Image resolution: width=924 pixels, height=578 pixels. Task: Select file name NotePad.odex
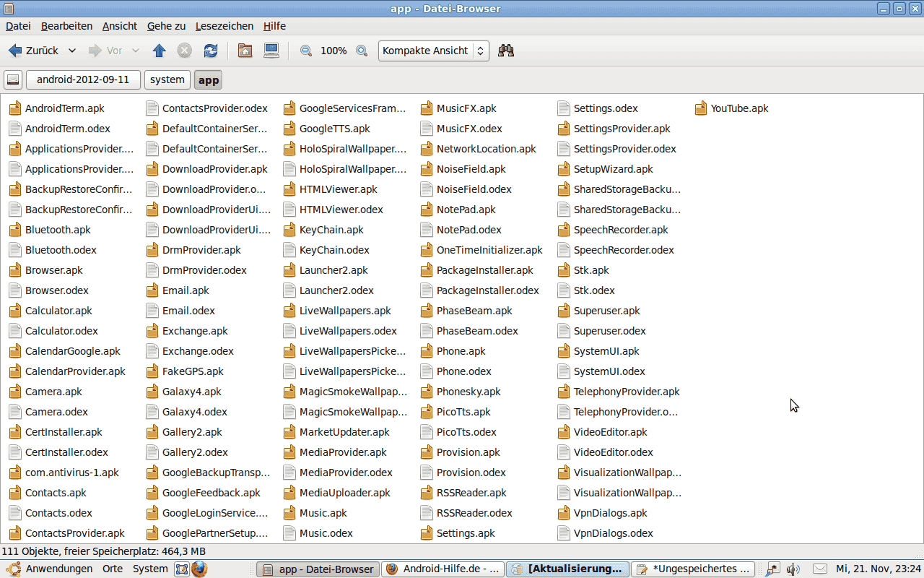pos(469,230)
